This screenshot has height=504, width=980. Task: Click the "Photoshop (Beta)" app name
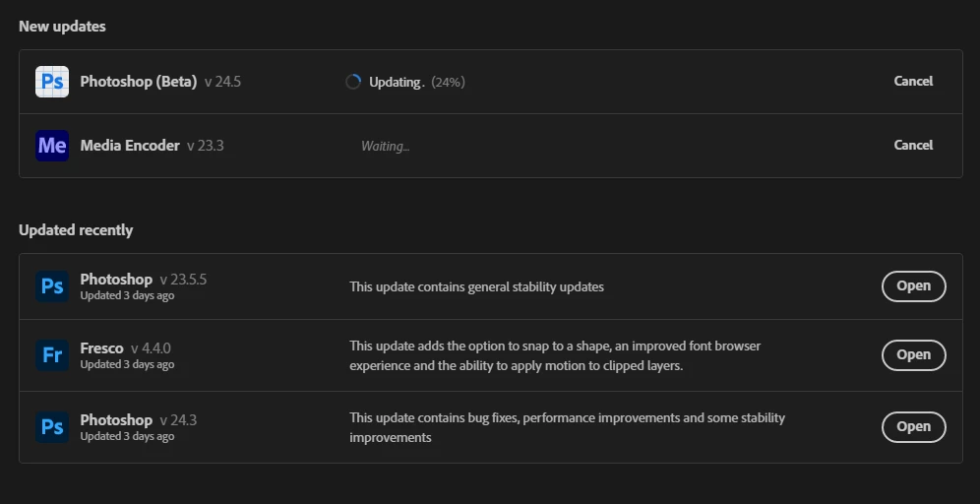coord(139,82)
